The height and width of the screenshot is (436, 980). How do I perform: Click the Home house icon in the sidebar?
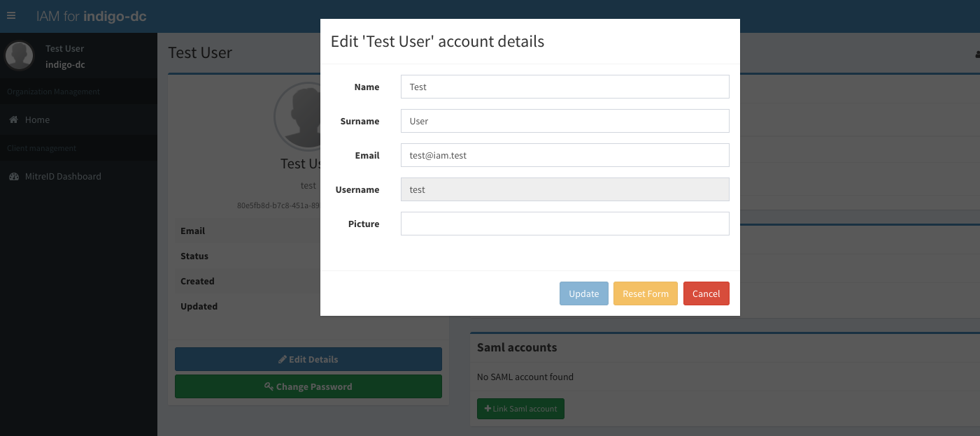click(13, 120)
